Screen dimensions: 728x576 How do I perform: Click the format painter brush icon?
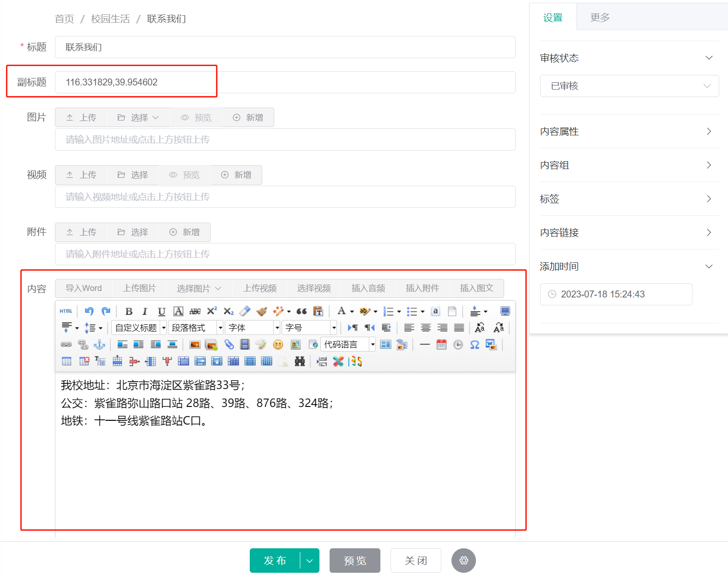pos(262,311)
